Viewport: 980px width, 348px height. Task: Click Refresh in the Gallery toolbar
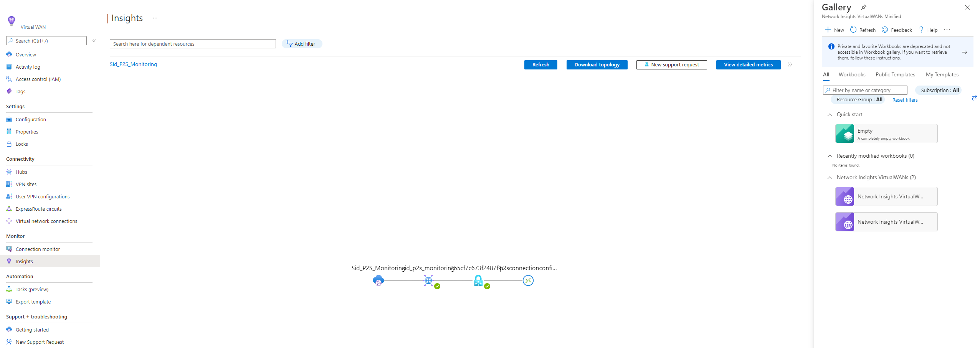pos(863,30)
